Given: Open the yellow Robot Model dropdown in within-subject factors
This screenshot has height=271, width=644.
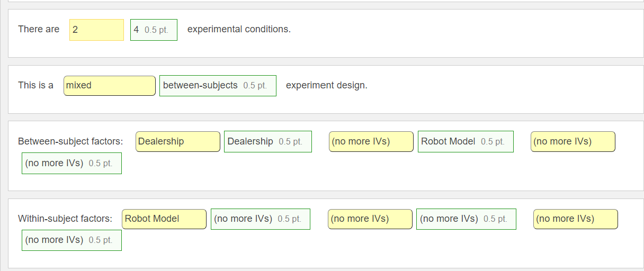Looking at the screenshot, I should point(164,219).
